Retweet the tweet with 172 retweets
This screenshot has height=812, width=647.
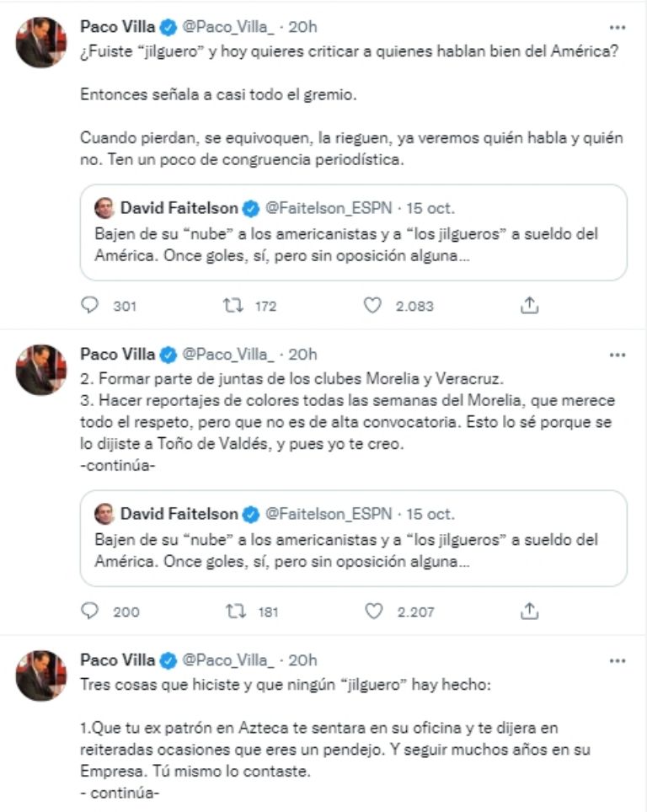(x=231, y=306)
